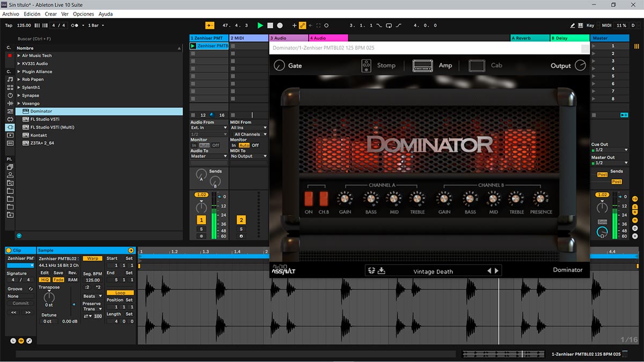The height and width of the screenshot is (362, 644).
Task: Launch Master scene 3
Action: pos(594,61)
